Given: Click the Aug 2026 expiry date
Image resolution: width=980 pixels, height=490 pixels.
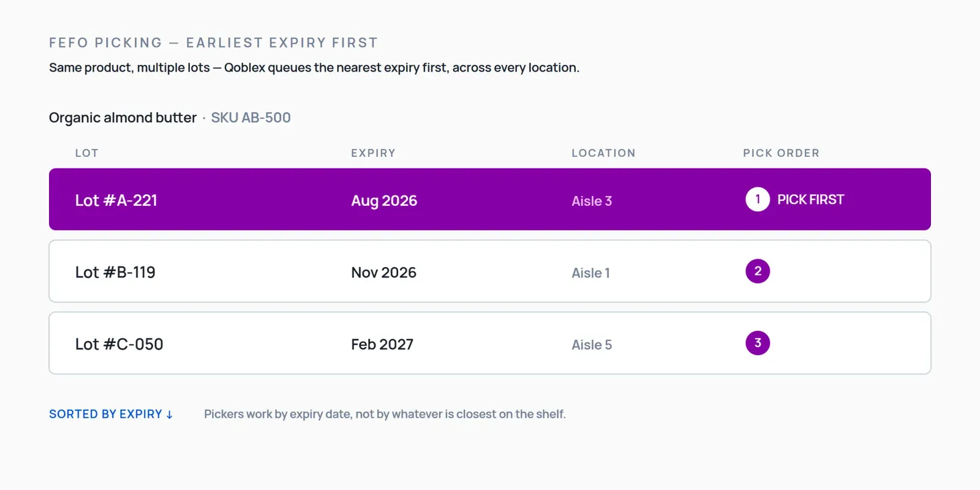Looking at the screenshot, I should pos(384,201).
